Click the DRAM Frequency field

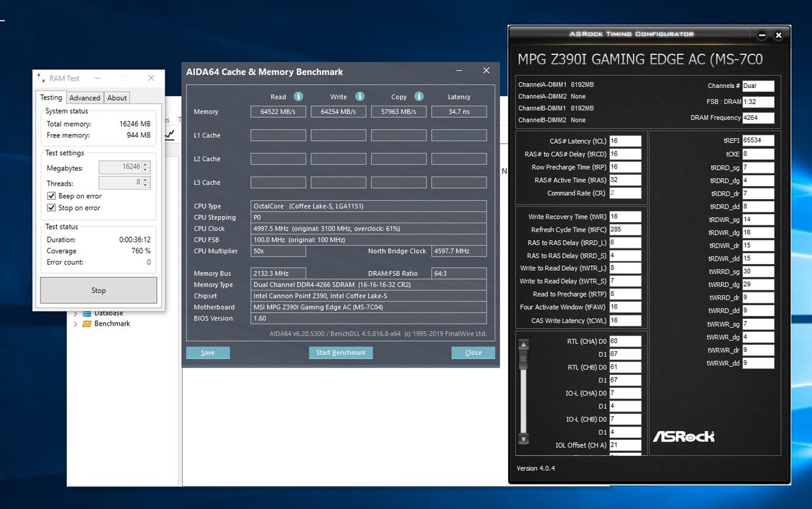click(758, 117)
